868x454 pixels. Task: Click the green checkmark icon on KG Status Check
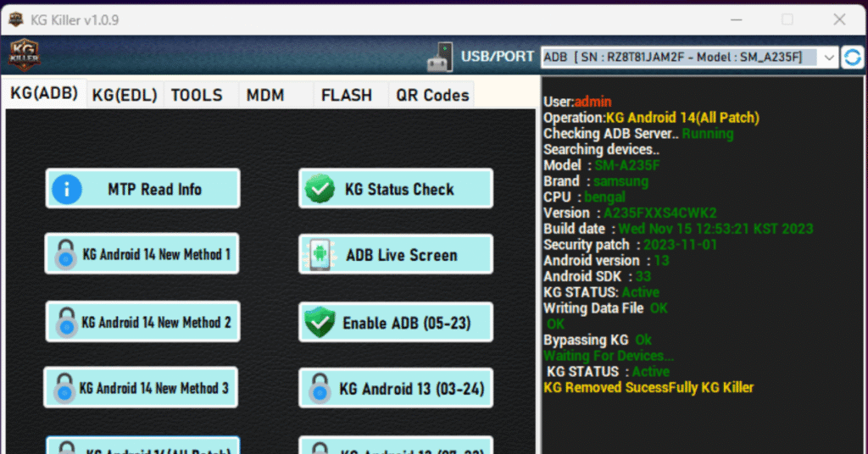tap(320, 189)
